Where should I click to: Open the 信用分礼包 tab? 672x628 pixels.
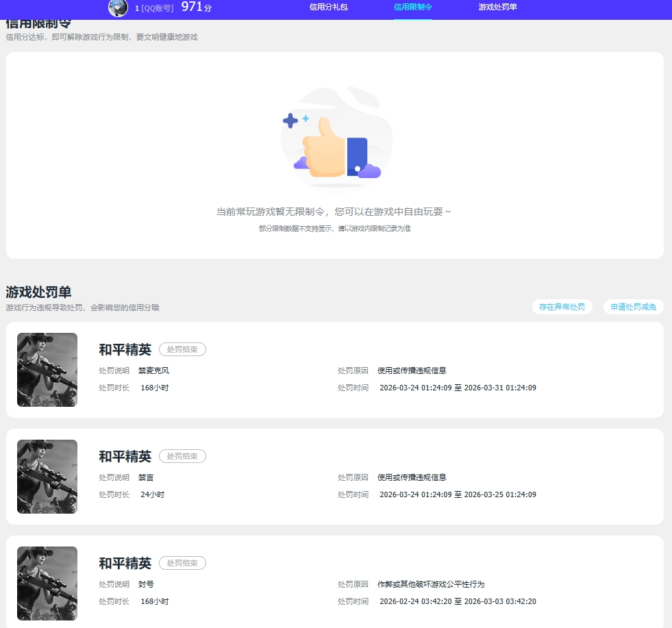pyautogui.click(x=329, y=8)
